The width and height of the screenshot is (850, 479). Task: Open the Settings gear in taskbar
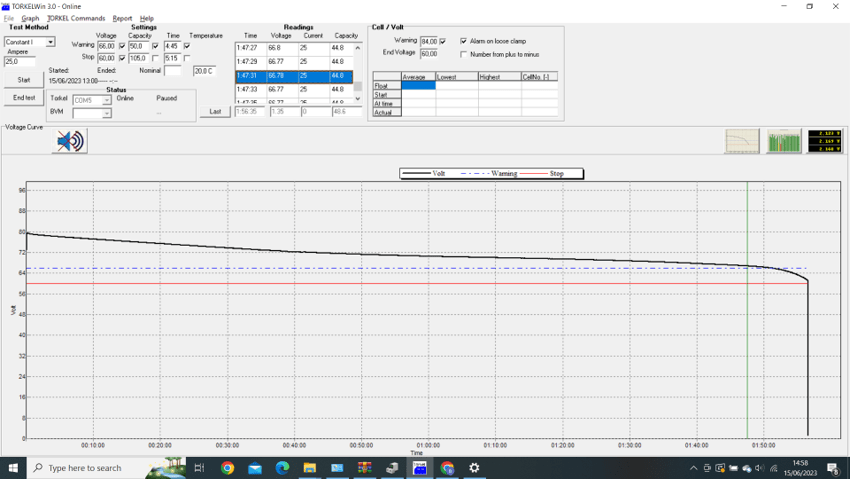[x=474, y=468]
